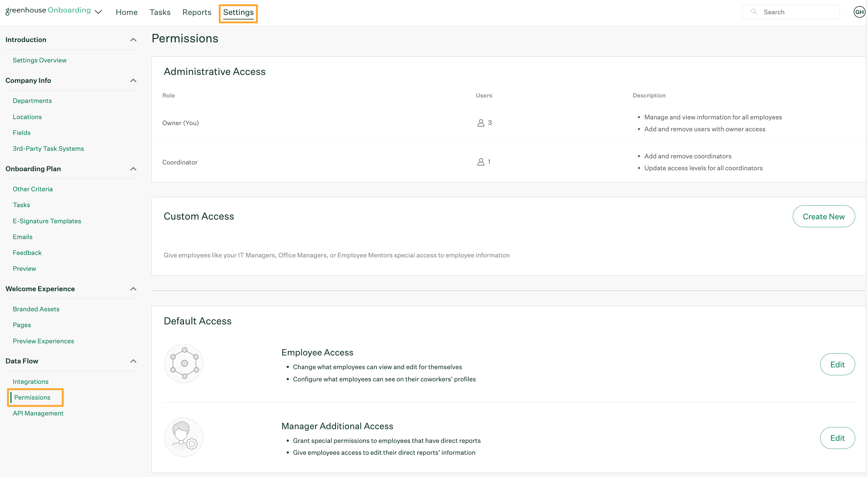Open the Reports tab

click(197, 12)
